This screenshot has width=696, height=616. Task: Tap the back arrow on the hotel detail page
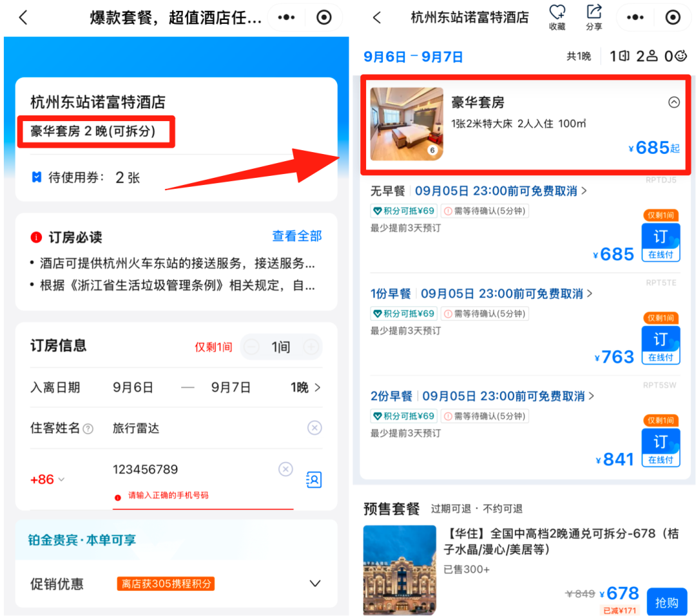(377, 17)
